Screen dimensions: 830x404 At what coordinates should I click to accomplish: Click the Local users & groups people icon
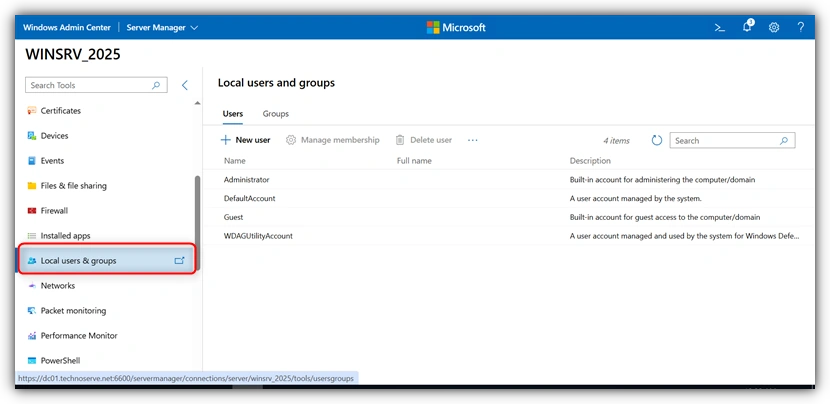tap(31, 261)
